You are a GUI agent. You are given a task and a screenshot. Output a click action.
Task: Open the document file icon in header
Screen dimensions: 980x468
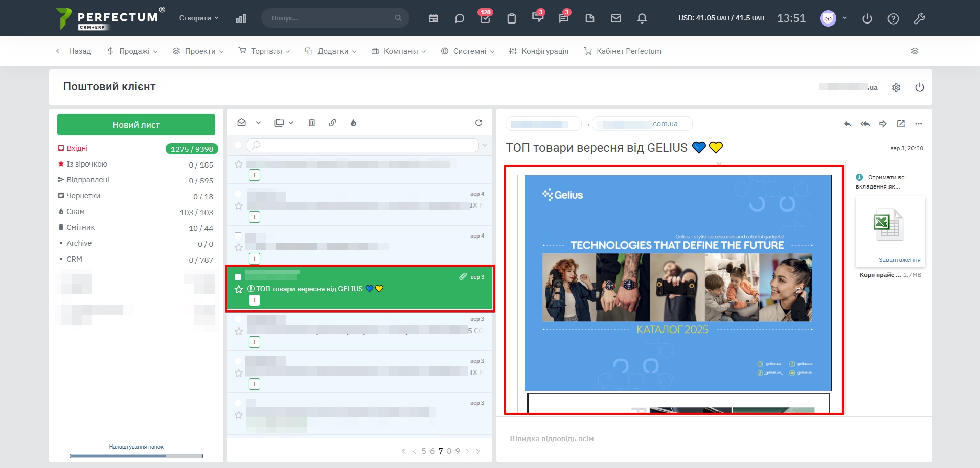point(590,18)
